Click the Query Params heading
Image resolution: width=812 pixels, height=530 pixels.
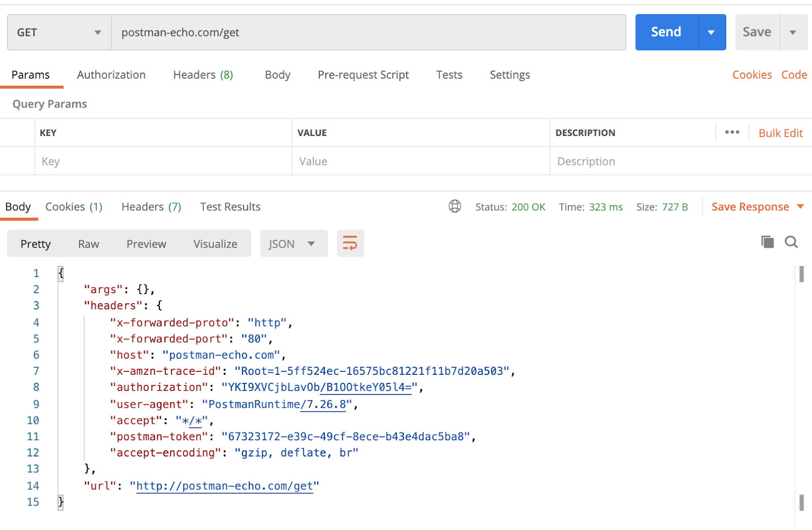point(50,104)
